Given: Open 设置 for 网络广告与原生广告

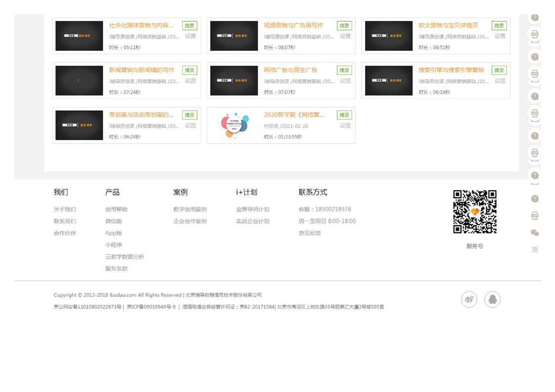Looking at the screenshot, I should (x=345, y=81).
